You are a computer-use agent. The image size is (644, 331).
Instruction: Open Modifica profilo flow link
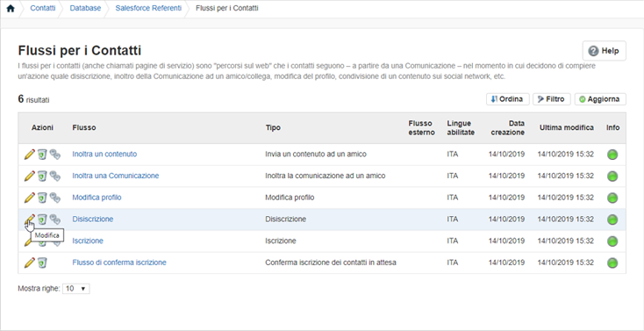coord(97,198)
